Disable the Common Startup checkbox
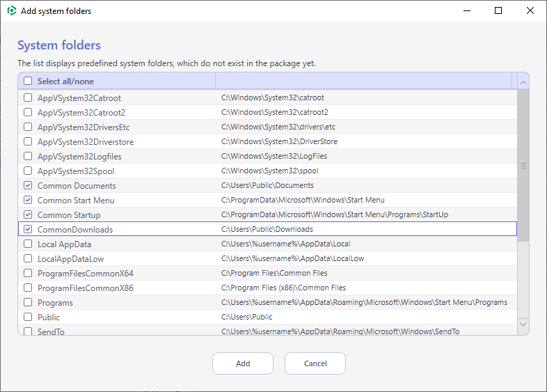 click(x=28, y=214)
